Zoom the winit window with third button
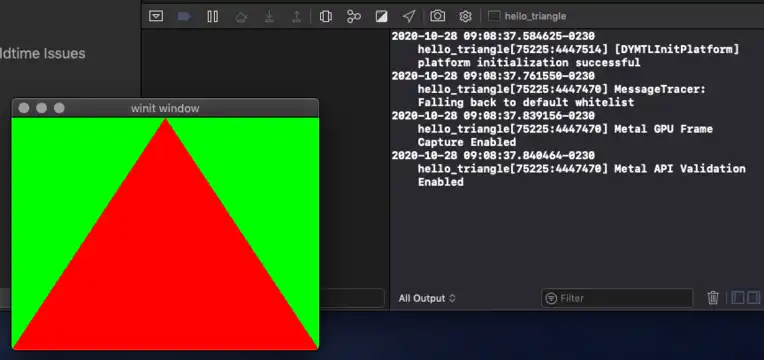Image resolution: width=764 pixels, height=360 pixels. pyautogui.click(x=59, y=108)
